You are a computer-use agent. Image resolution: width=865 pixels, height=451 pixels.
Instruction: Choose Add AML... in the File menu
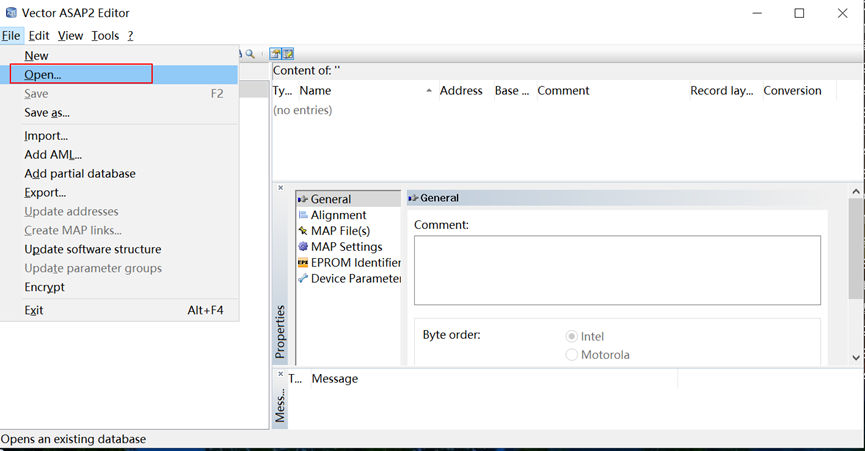pyautogui.click(x=120, y=155)
